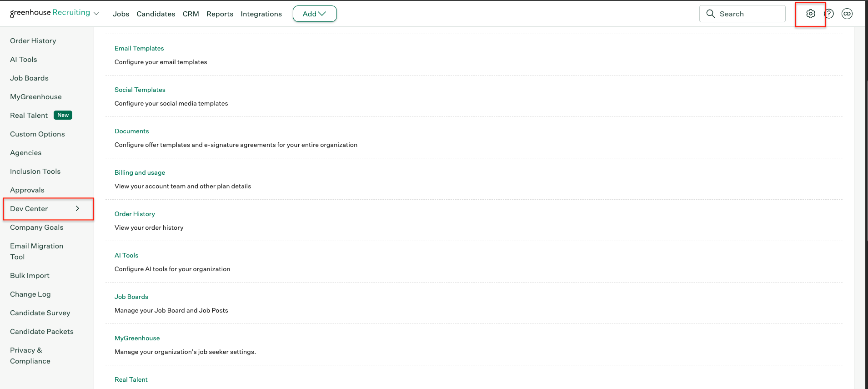Open the Add dropdown button
The height and width of the screenshot is (389, 868).
(x=315, y=14)
